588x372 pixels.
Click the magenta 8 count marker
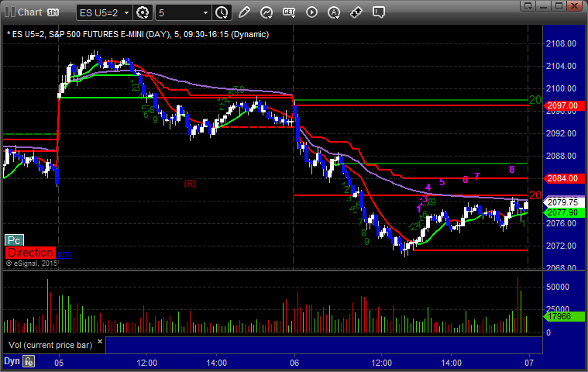coord(511,169)
